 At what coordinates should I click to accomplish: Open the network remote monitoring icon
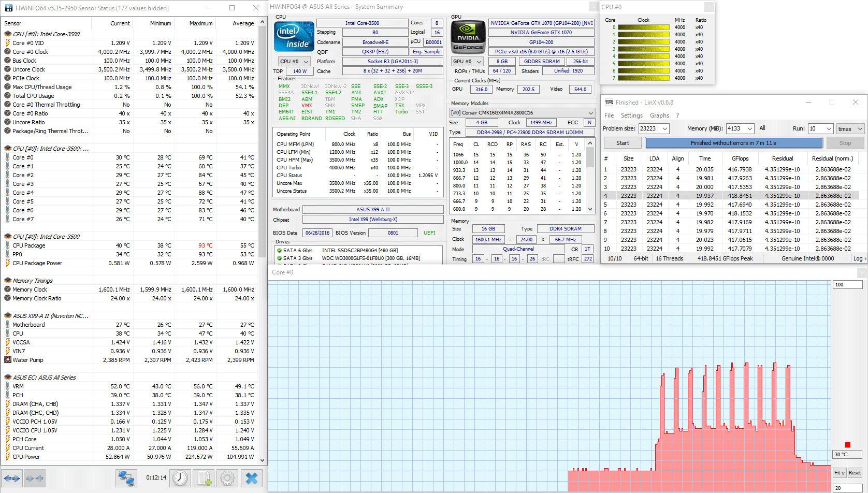pyautogui.click(x=126, y=478)
